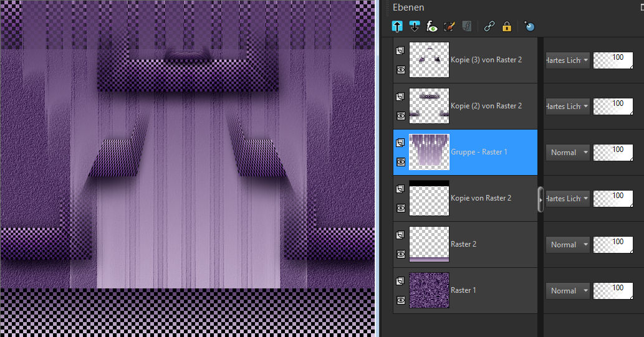Select thumbnail of Gruppe - Raster 1 layer
This screenshot has height=337, width=644.
pos(429,152)
